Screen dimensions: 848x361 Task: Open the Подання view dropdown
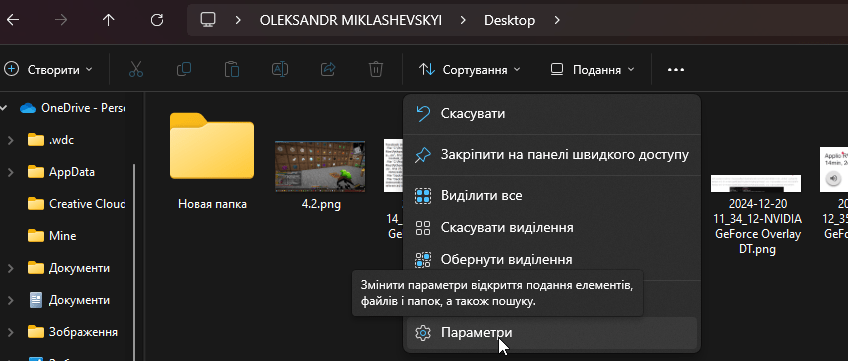(x=592, y=69)
